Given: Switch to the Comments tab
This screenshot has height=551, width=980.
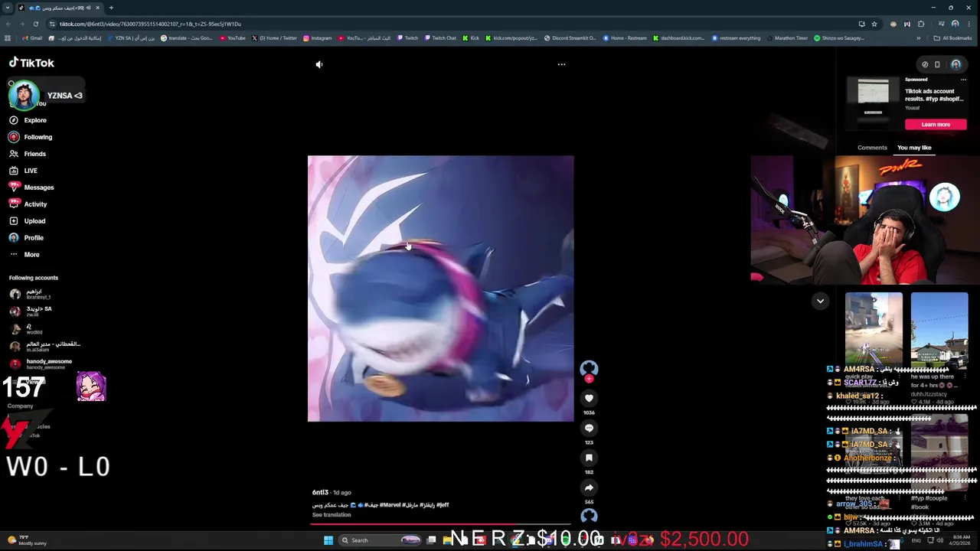Looking at the screenshot, I should 872,148.
